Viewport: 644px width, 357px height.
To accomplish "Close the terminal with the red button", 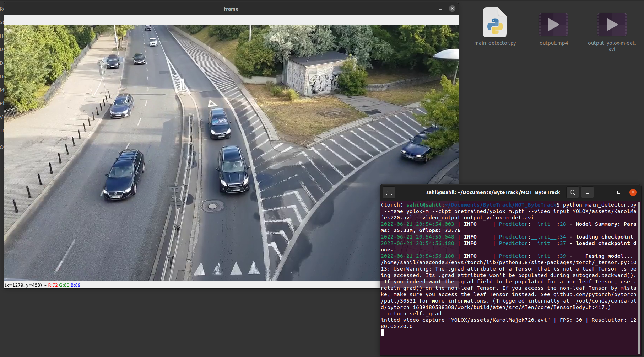I will click(633, 192).
